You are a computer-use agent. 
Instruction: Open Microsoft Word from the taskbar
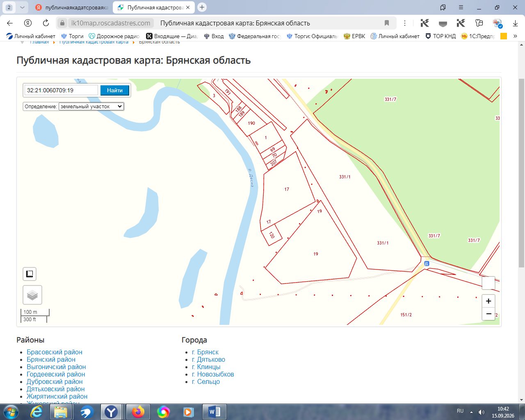(215, 412)
